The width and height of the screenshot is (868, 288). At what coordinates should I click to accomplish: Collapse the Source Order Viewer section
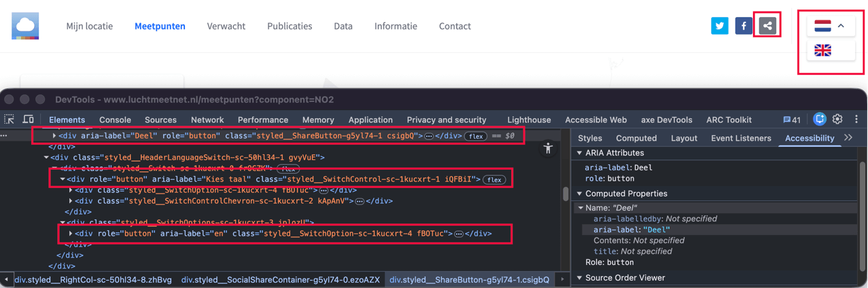tap(580, 278)
